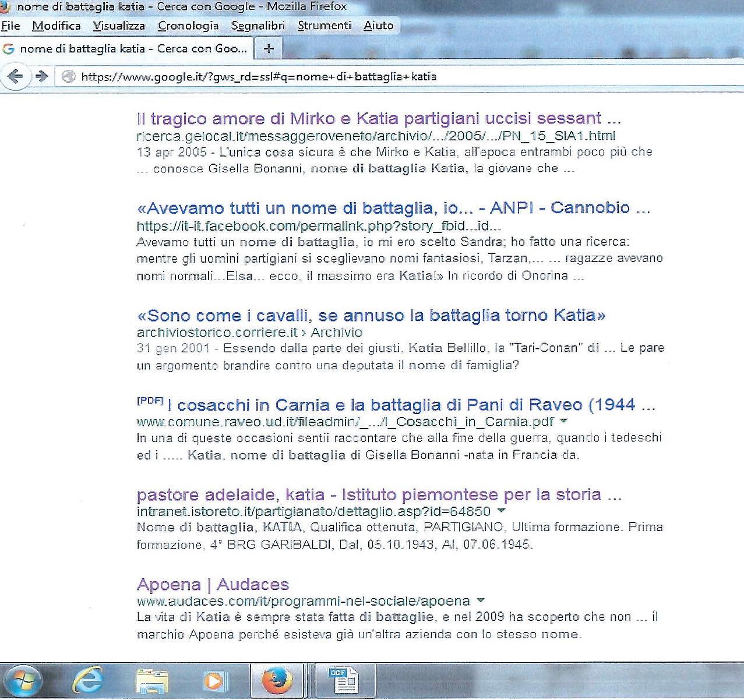Switch to Firefox in the taskbar
The height and width of the screenshot is (700, 744).
(276, 681)
